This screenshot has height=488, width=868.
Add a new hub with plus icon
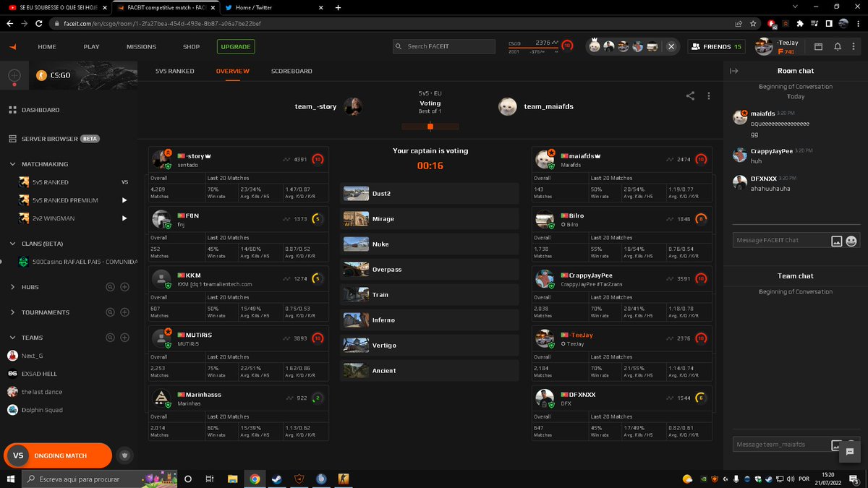pos(124,287)
